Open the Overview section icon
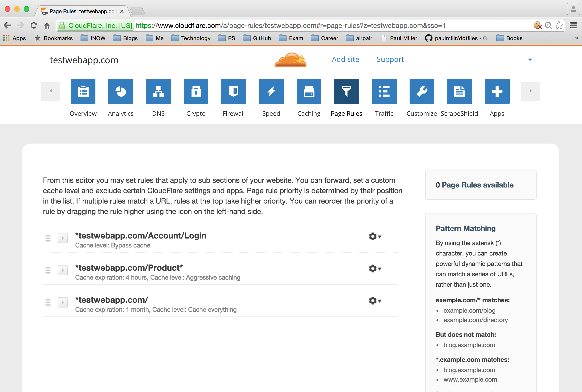This screenshot has height=392, width=582. coord(83,91)
